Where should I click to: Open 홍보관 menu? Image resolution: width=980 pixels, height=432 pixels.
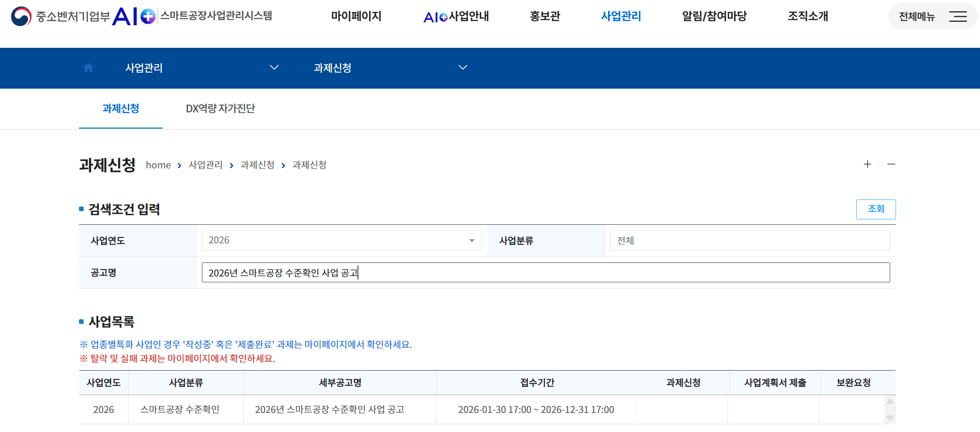coord(545,16)
